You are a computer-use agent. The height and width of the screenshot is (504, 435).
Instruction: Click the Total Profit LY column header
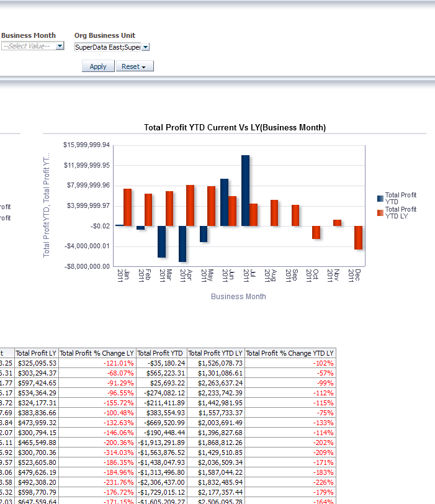click(36, 353)
